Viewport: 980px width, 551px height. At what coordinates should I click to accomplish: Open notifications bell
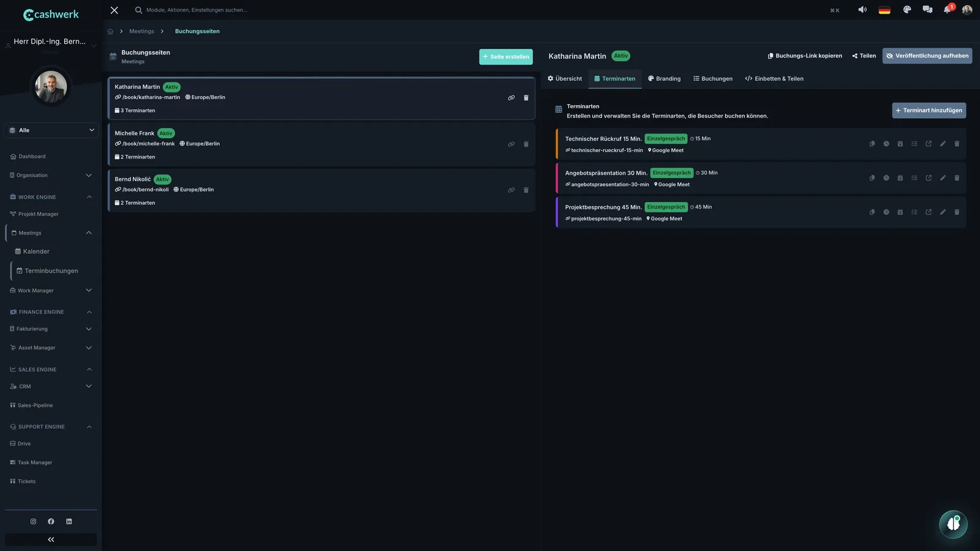pyautogui.click(x=948, y=10)
